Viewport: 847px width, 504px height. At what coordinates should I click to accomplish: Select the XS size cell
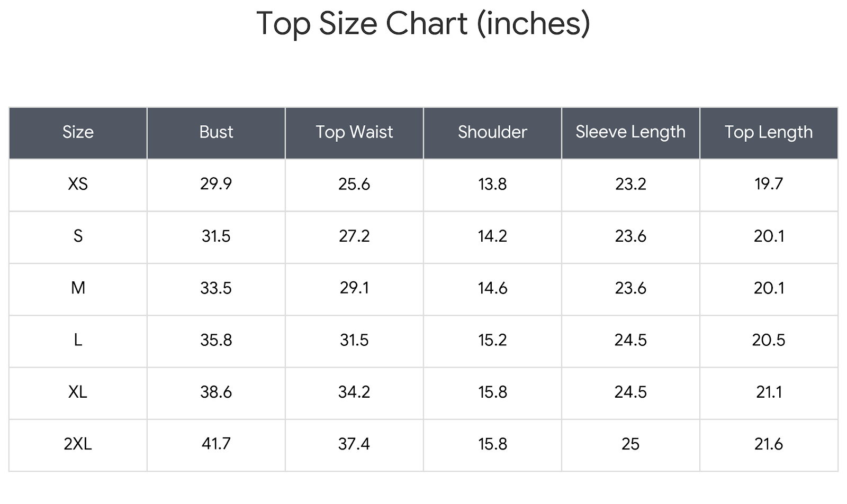[x=78, y=184]
